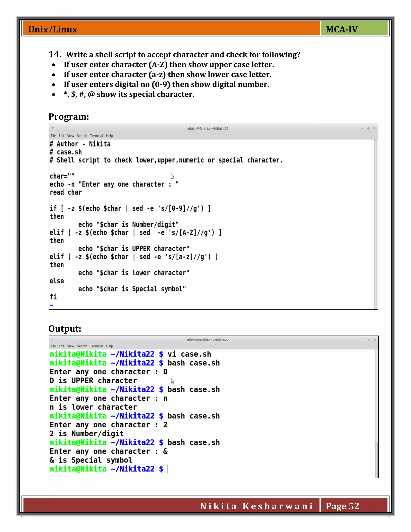Screen dimensions: 411x532
Task: Click the 'Program:' heading
Action: click(69, 117)
